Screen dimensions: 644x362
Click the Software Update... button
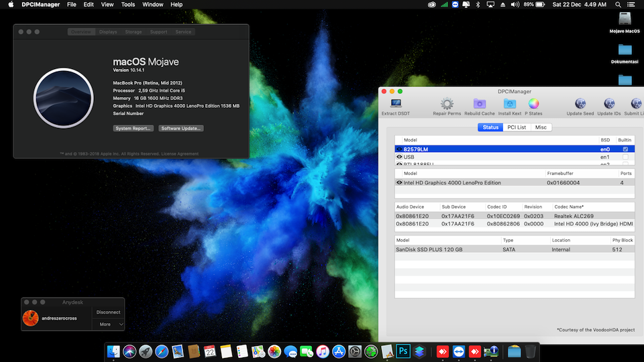180,129
